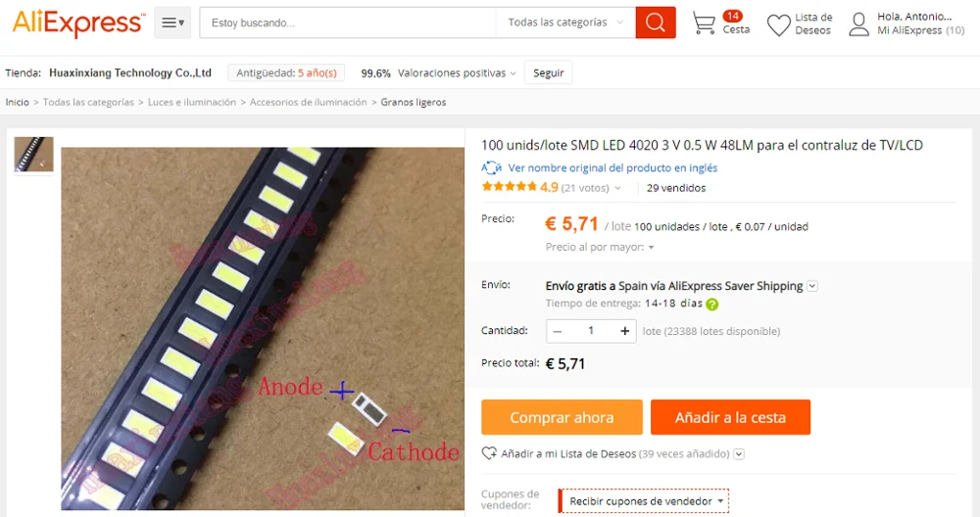Screen dimensions: 980x517
Task: Go to Luces e iluminación breadcrumb
Action: [x=192, y=102]
